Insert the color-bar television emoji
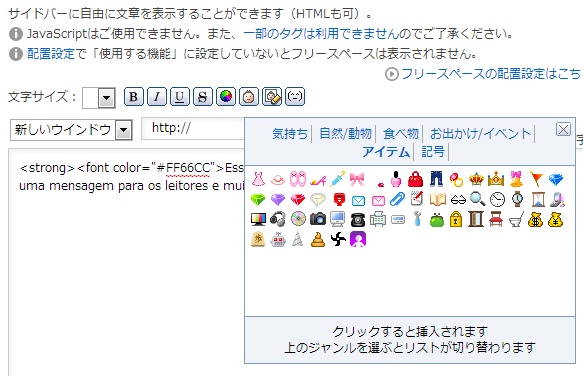The height and width of the screenshot is (376, 583). [x=258, y=219]
